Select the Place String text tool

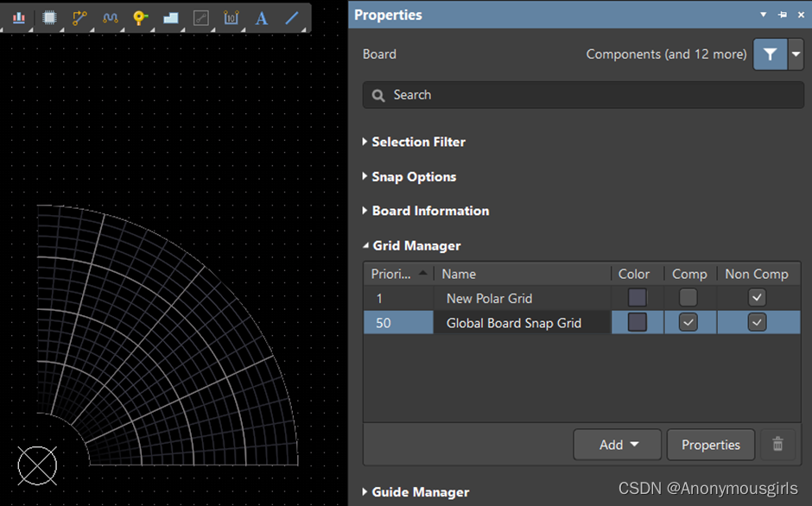tap(261, 17)
